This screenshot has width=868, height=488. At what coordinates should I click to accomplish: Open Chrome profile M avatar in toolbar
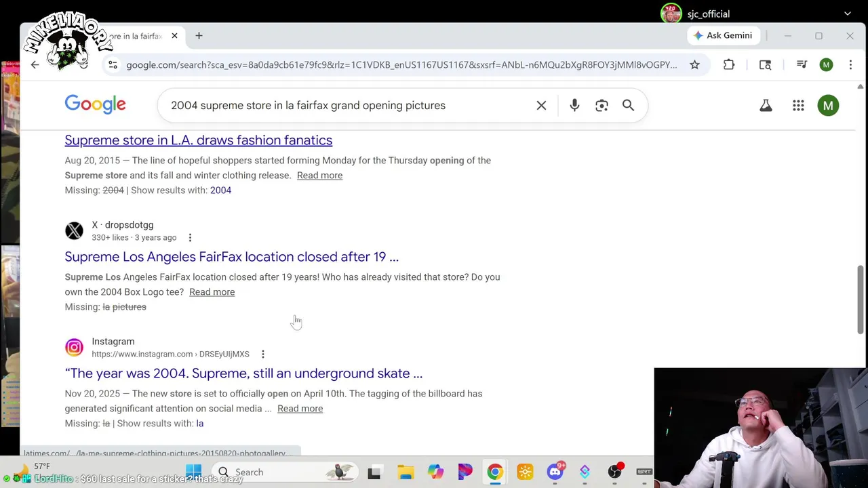[x=826, y=64]
